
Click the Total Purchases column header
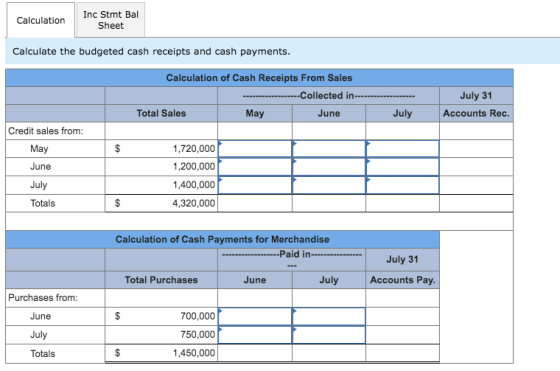tap(161, 280)
